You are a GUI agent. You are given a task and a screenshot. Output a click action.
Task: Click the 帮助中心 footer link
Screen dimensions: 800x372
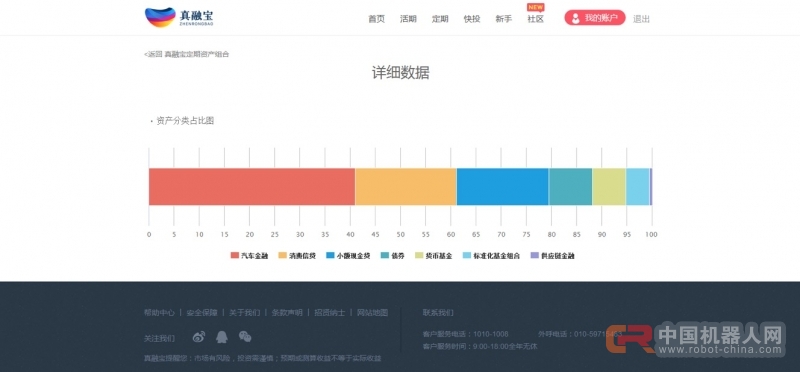(159, 312)
